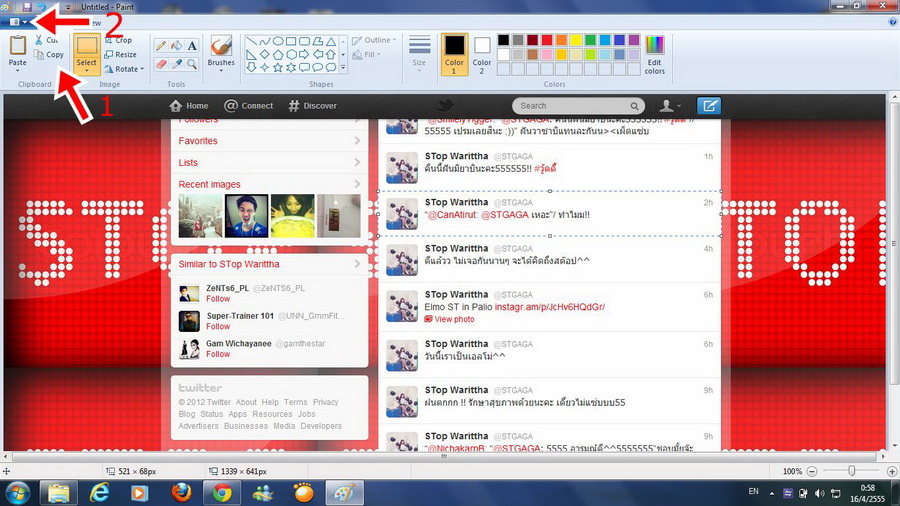Select the Pencil tool
The width and height of the screenshot is (900, 506).
[161, 45]
